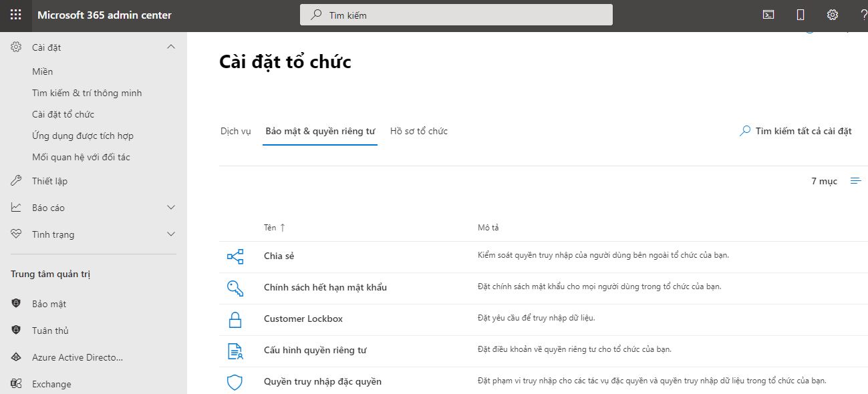Click the password key icon

[235, 288]
